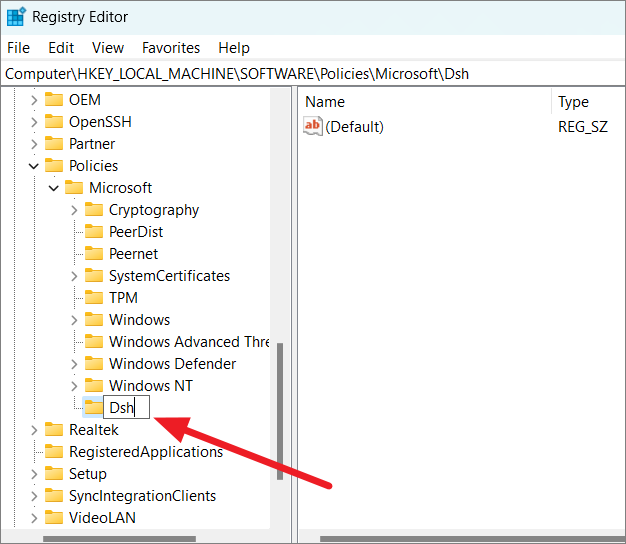The height and width of the screenshot is (544, 626).
Task: Select the Windows Defender key label
Action: coord(172,364)
